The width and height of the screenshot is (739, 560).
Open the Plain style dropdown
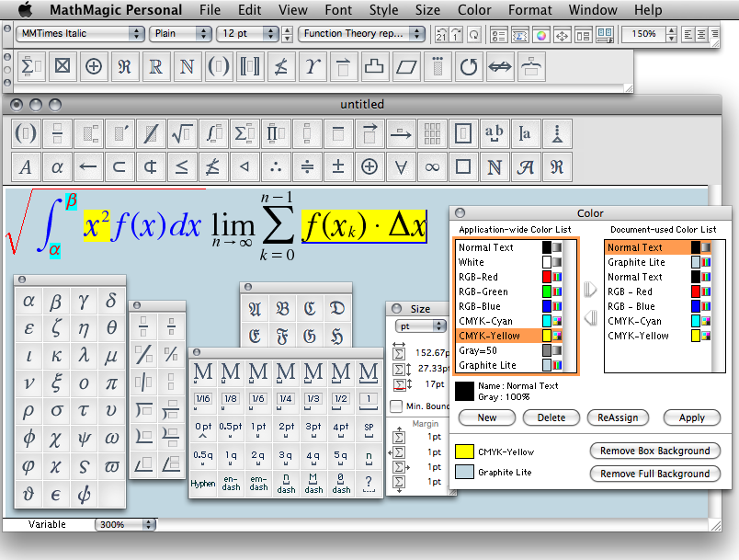pyautogui.click(x=180, y=33)
